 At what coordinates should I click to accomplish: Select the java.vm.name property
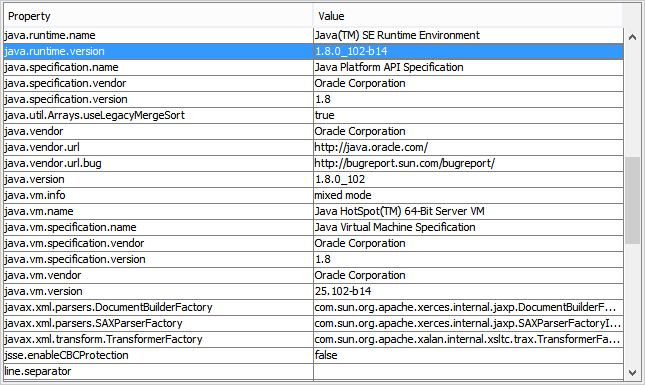pyautogui.click(x=158, y=212)
